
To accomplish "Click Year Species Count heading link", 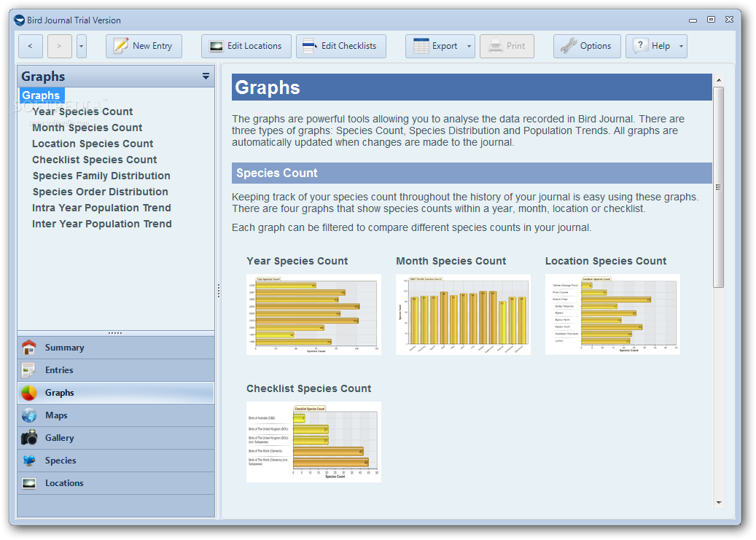I will tap(297, 261).
